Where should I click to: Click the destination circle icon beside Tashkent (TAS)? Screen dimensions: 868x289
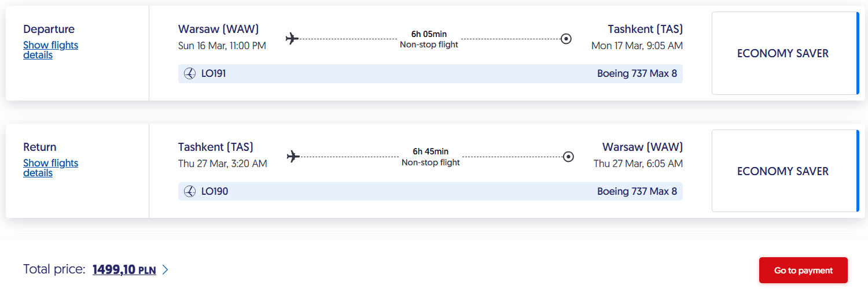coord(567,39)
